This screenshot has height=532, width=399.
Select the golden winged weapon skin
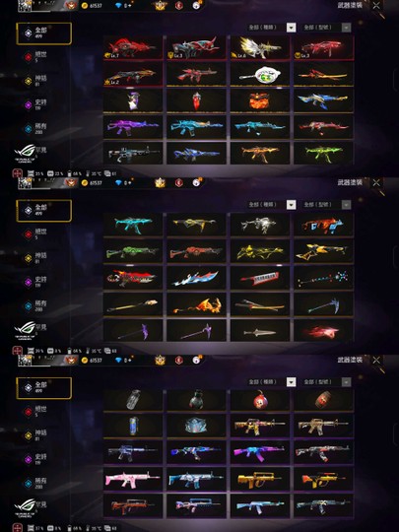coord(260,47)
